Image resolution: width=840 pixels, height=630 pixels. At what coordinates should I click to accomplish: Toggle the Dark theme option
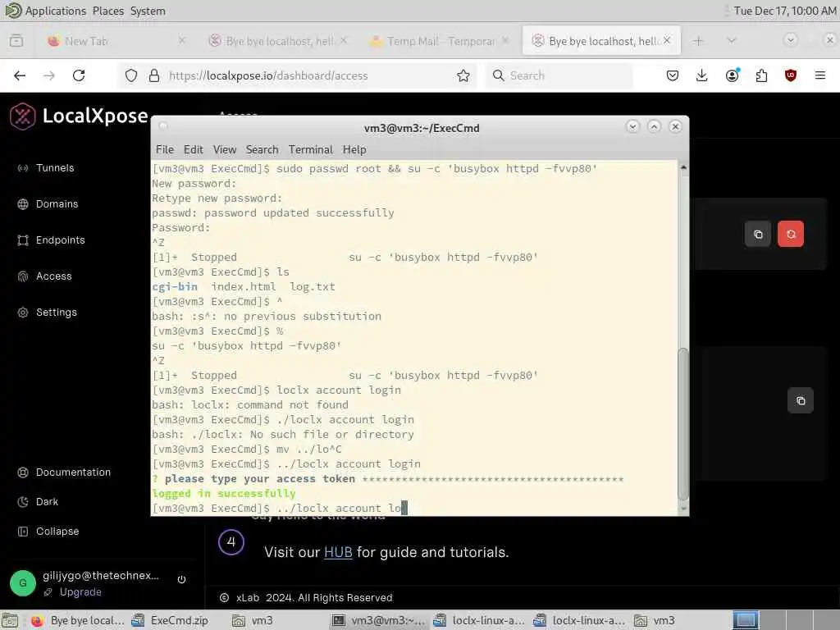pyautogui.click(x=38, y=501)
